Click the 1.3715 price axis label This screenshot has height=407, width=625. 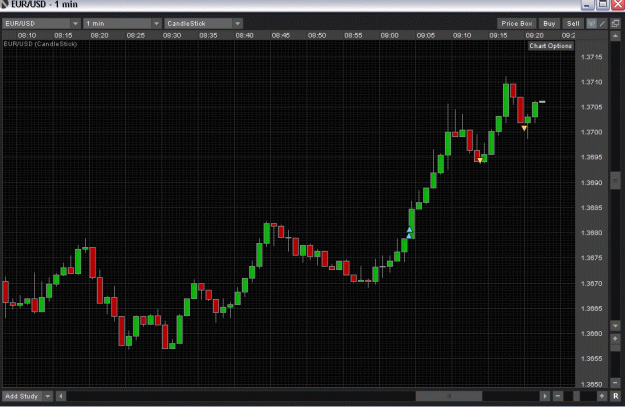(x=592, y=57)
